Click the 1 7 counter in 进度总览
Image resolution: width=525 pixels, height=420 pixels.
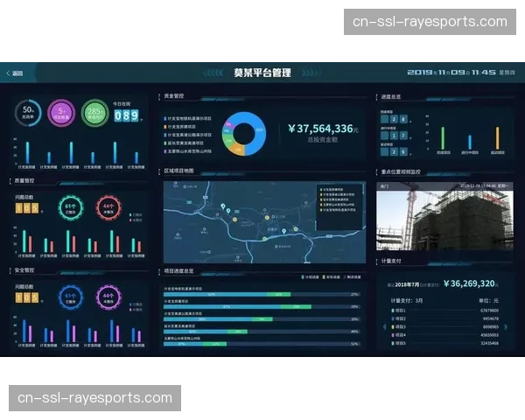[x=395, y=136]
